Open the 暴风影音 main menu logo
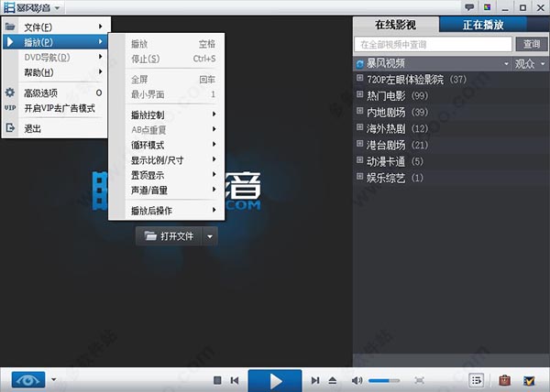550x392 pixels. 31,7
